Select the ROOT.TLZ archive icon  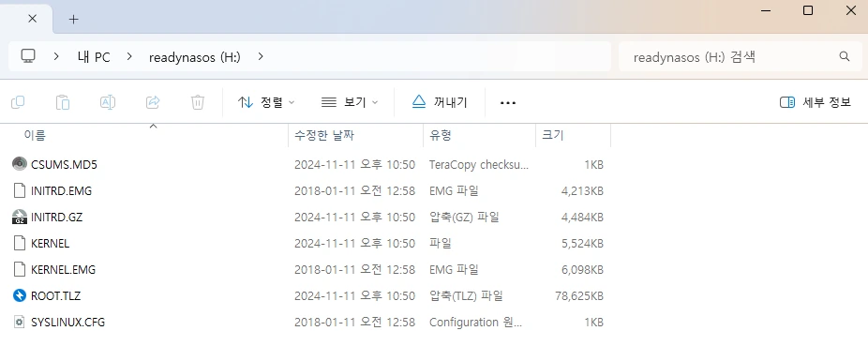20,295
